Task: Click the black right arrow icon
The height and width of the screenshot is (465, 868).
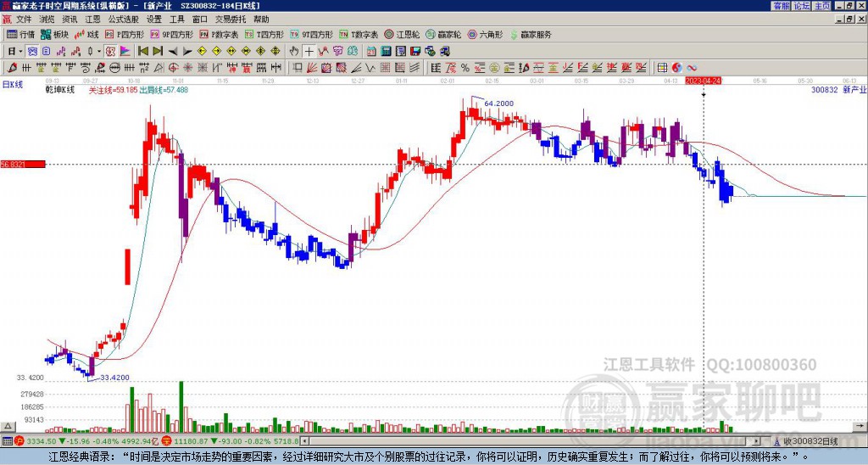Action: (187, 52)
